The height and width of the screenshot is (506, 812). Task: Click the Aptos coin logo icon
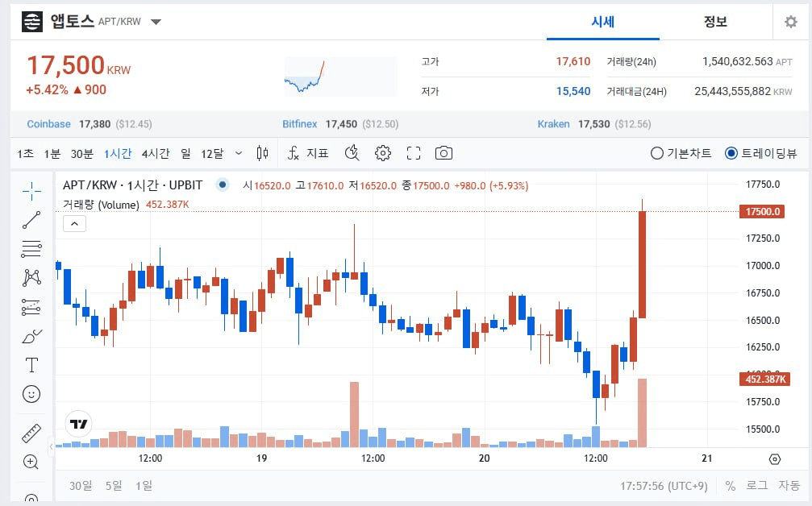32,22
